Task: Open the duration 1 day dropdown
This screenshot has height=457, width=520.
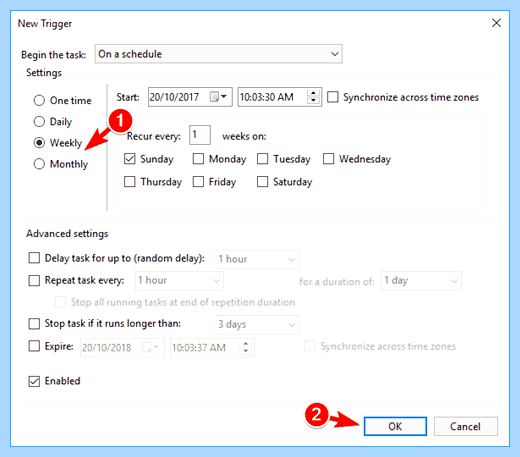Action: 421,281
